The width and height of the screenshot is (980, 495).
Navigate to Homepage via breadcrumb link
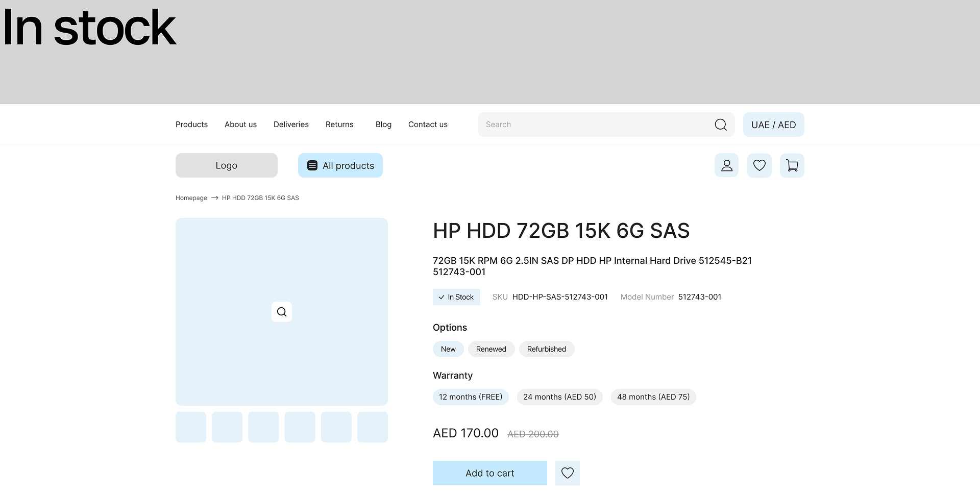click(191, 197)
